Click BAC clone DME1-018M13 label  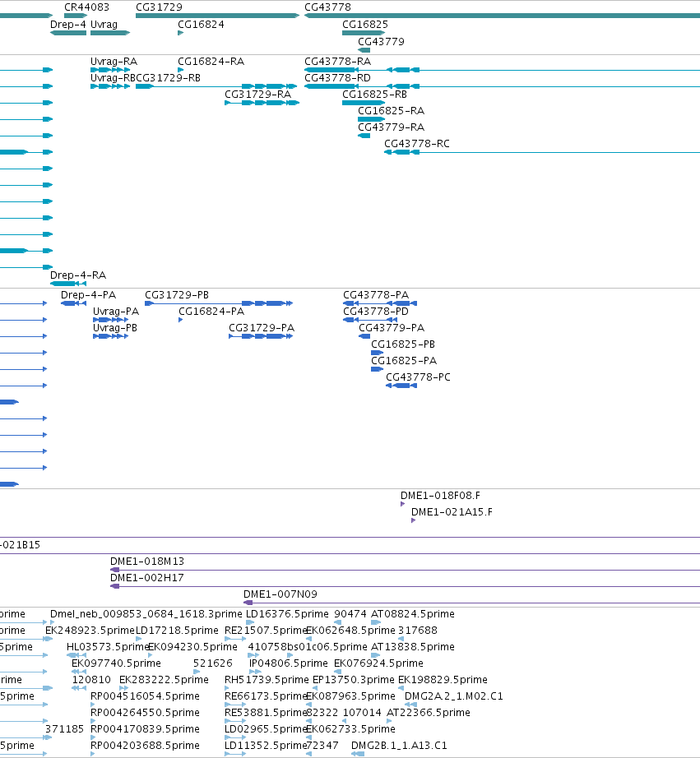pos(147,562)
